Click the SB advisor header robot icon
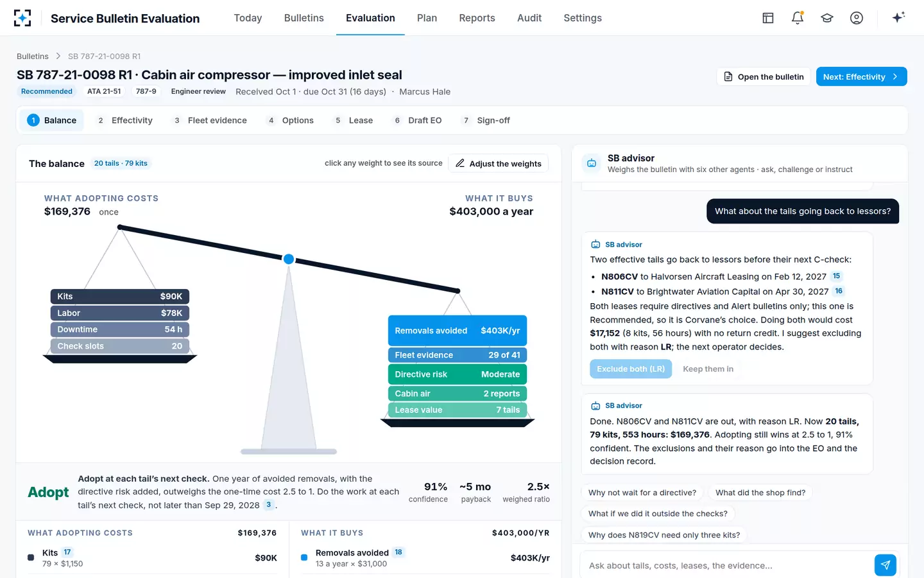924x578 pixels. pyautogui.click(x=592, y=163)
